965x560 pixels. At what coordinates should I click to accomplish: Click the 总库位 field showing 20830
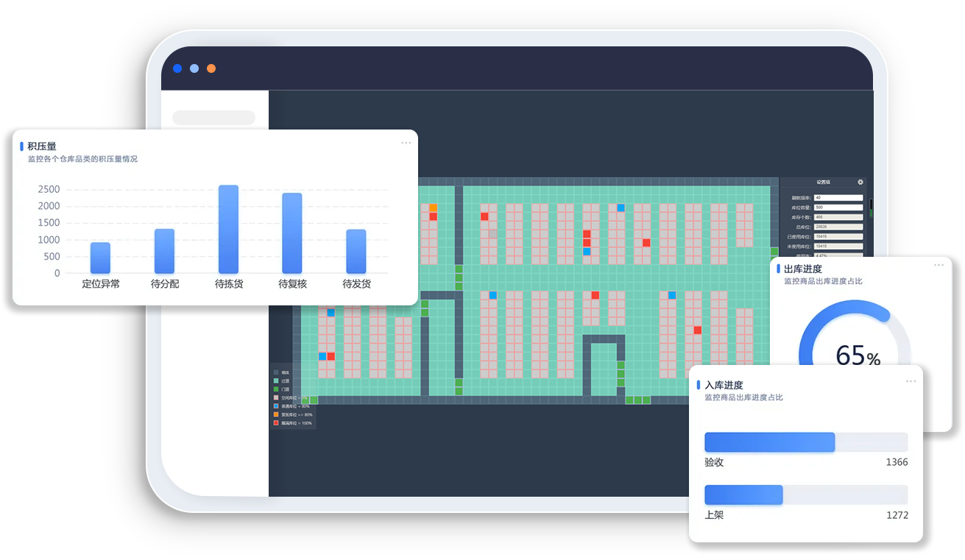pos(838,227)
